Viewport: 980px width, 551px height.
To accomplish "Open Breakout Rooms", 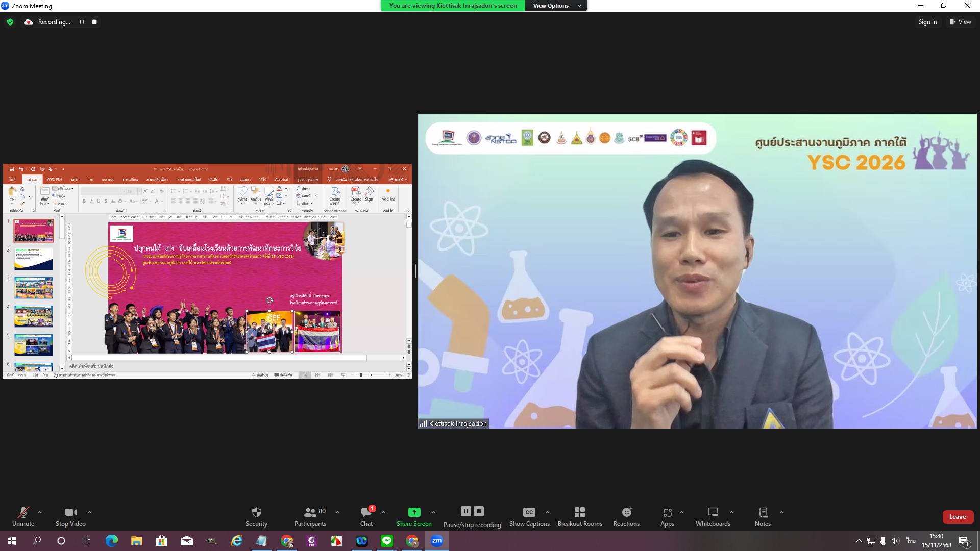I will (579, 512).
